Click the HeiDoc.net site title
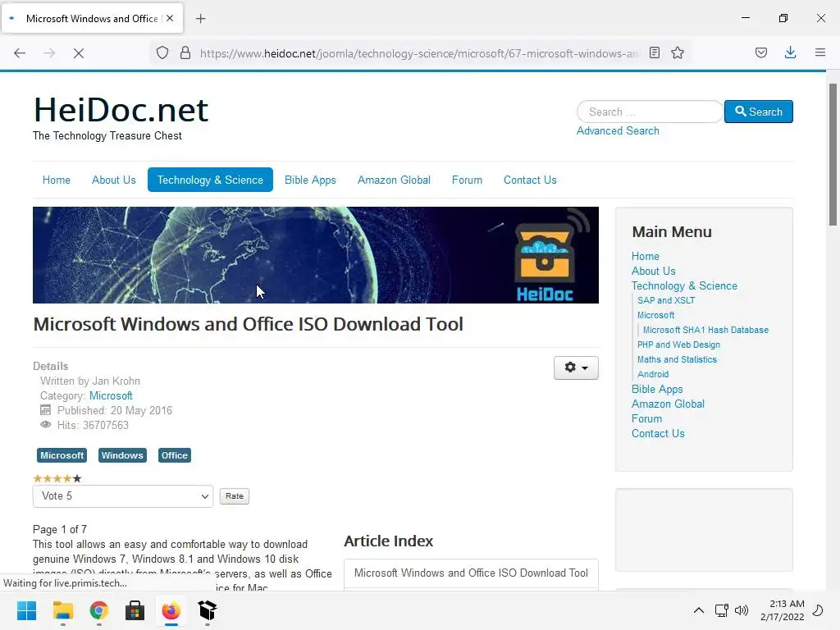This screenshot has height=630, width=840. pyautogui.click(x=121, y=110)
